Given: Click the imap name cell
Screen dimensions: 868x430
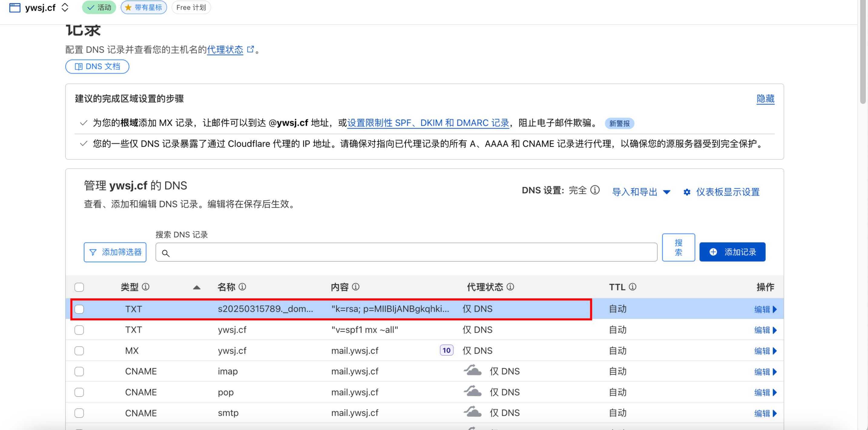Looking at the screenshot, I should tap(228, 372).
